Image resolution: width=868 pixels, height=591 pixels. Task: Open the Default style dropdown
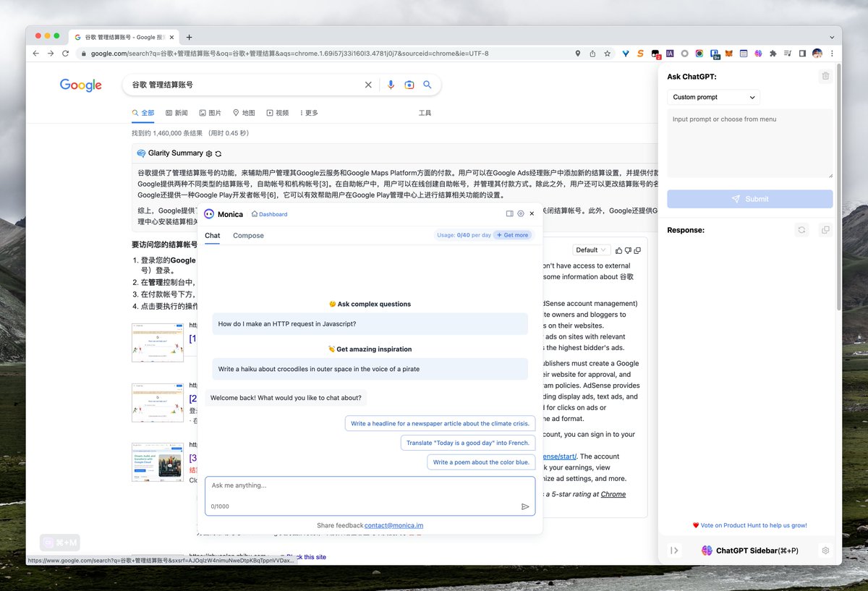(591, 250)
